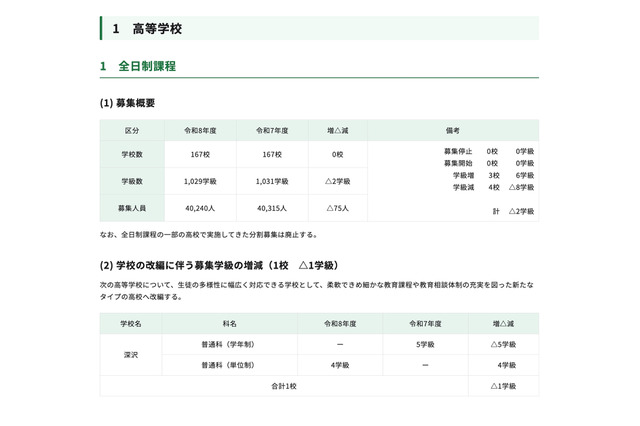
Task: Click the '1,031学級' cell
Action: 271,181
